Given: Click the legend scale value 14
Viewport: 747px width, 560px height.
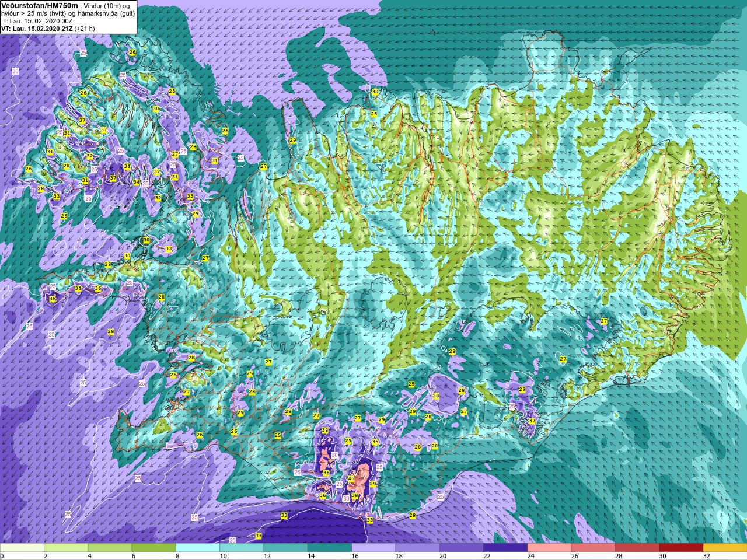Looking at the screenshot, I should click(311, 556).
